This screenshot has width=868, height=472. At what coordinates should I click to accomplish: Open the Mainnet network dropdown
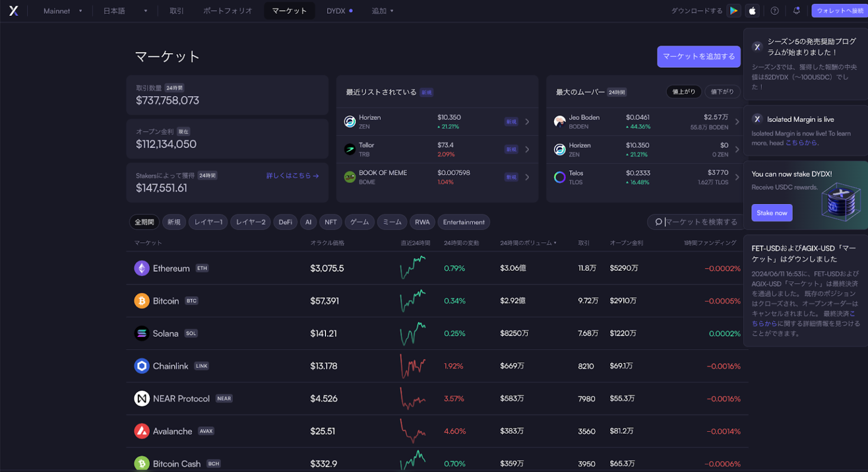pos(62,11)
